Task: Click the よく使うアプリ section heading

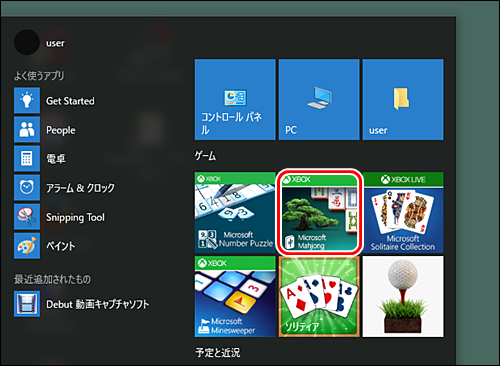Action: tap(39, 76)
